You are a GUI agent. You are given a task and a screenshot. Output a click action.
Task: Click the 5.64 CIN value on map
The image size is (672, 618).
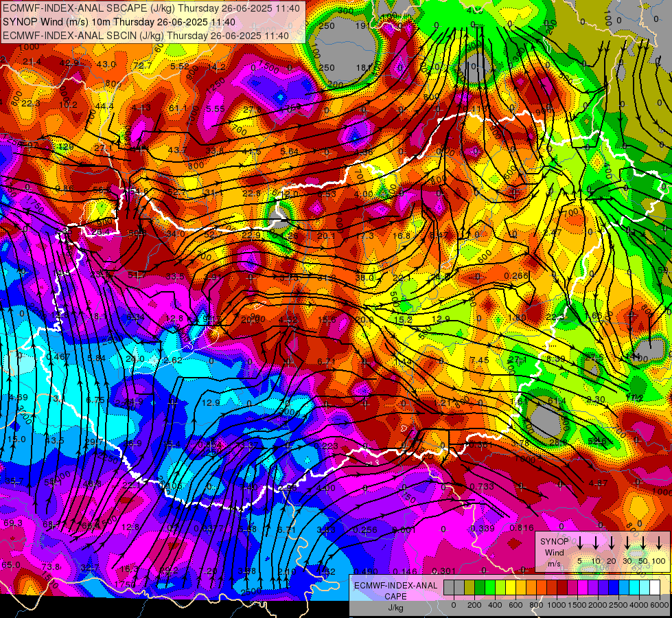[x=289, y=151]
